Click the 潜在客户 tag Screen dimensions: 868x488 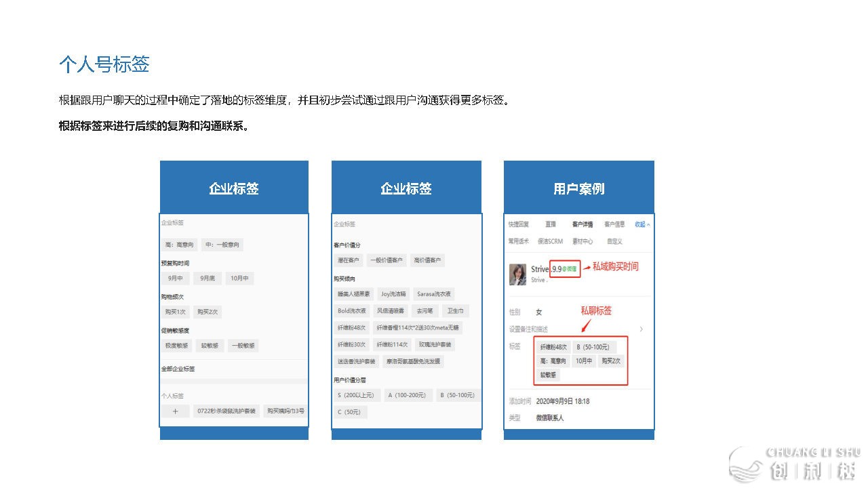(x=349, y=260)
